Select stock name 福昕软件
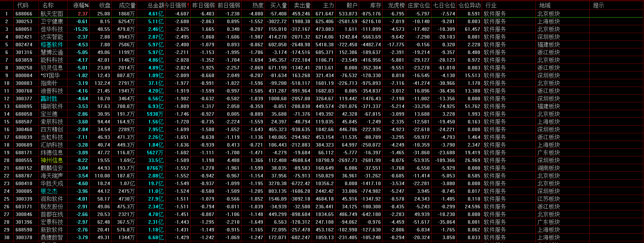The width and height of the screenshot is (644, 243). 52,106
